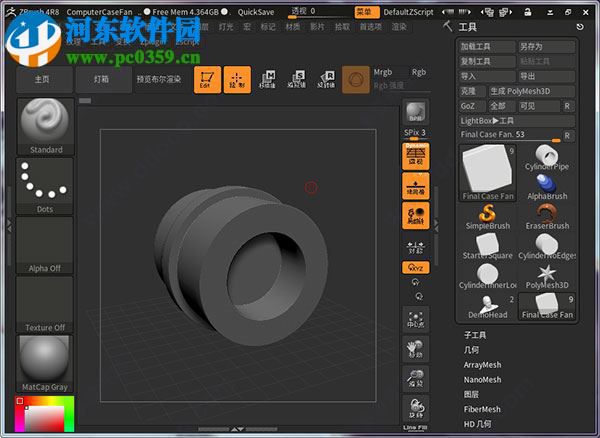Screen dimensions: 600x438
Task: Click the gizmo 3D sphere icon
Action: coord(356,80)
